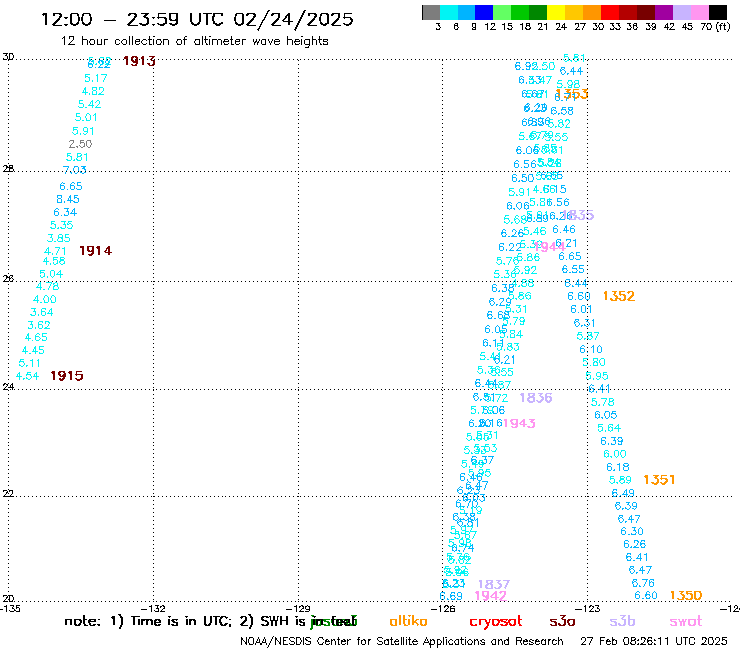Click the subtitle '12 hour collection of altimeter wave heights'

click(194, 41)
